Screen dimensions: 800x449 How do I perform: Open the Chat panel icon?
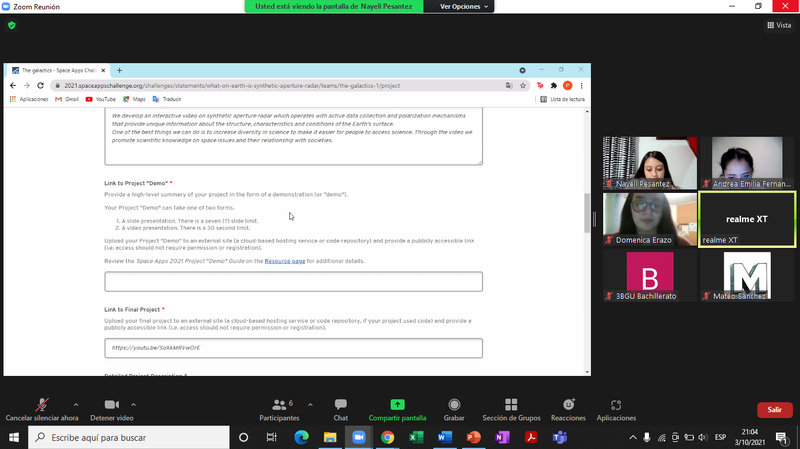[x=340, y=406]
